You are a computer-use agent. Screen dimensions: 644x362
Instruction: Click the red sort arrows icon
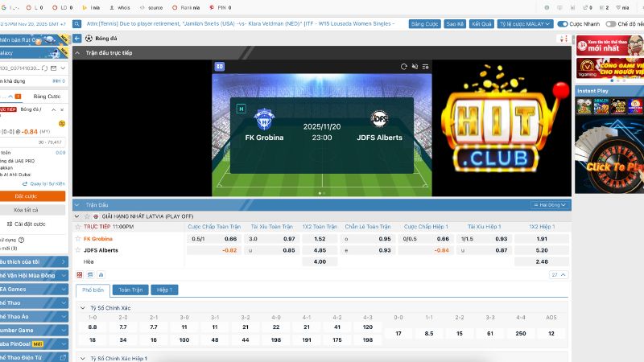point(563,39)
